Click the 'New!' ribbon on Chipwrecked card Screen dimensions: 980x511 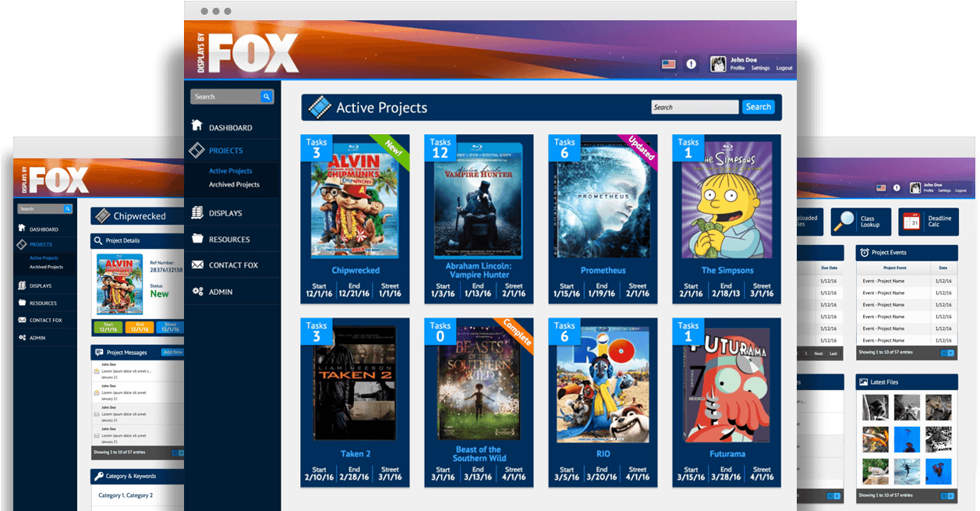coord(393,148)
